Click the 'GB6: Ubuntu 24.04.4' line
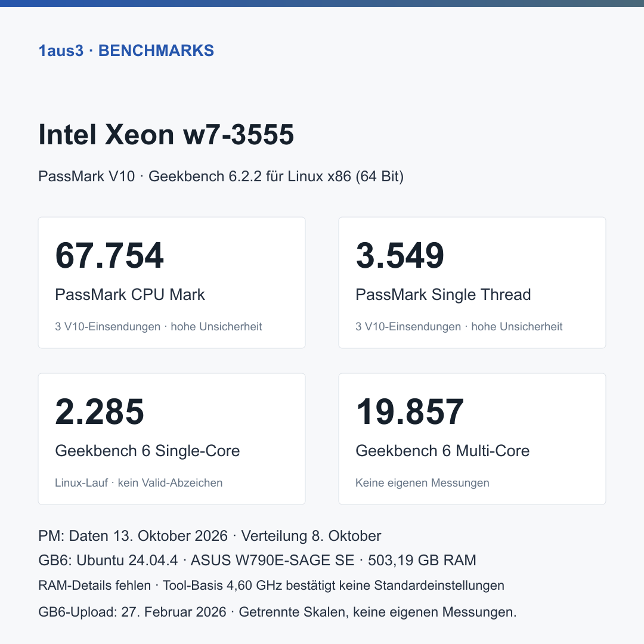 coord(257,560)
